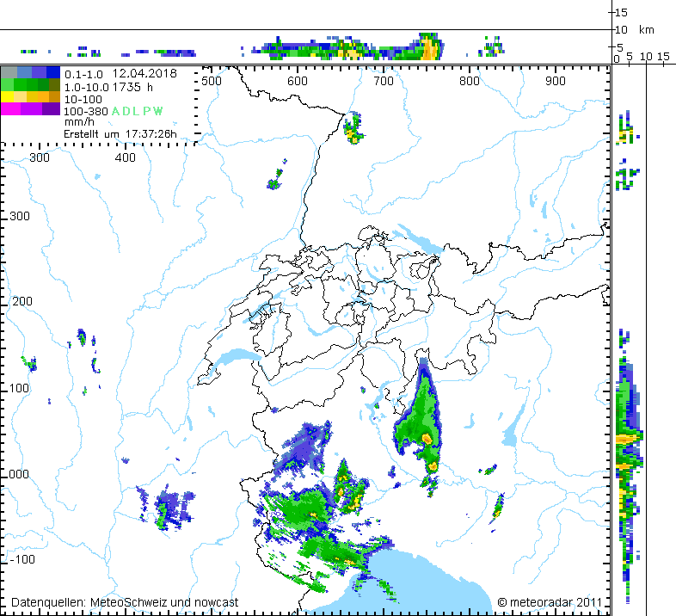676x616 pixels.
Task: Click the green letter 'P' in ADLPW
Action: click(146, 111)
